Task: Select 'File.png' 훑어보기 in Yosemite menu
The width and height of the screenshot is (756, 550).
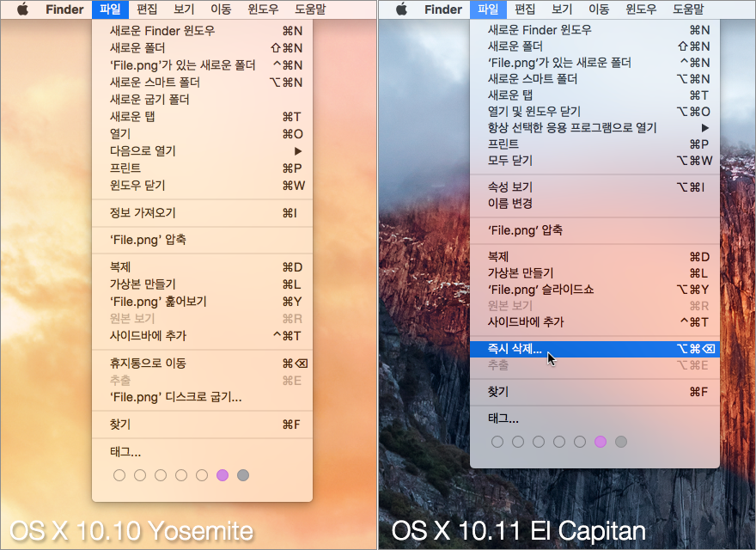Action: click(202, 302)
